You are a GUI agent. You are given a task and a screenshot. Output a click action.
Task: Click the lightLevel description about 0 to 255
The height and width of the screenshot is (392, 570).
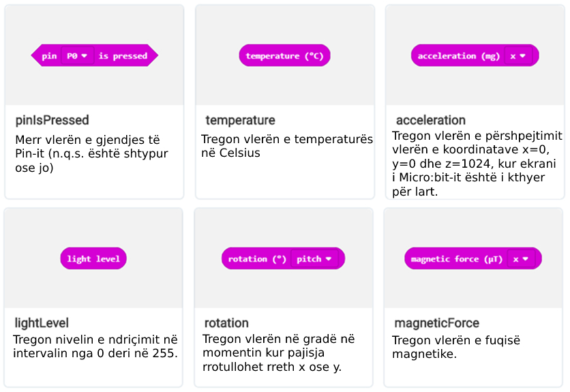(95, 346)
